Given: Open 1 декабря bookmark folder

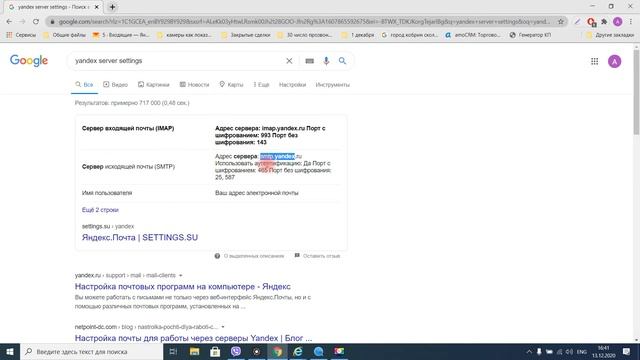Looking at the screenshot, I should [358, 35].
